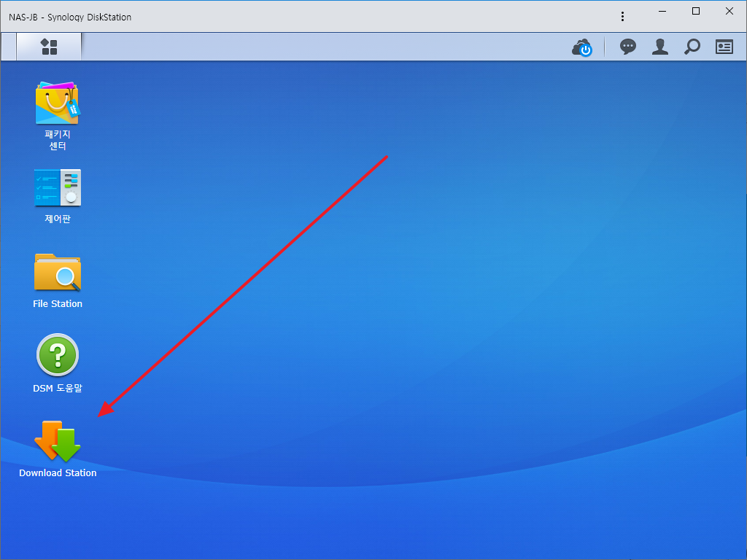Viewport: 747px width, 560px height.
Task: Click the '패키지 센터' label text
Action: pyautogui.click(x=58, y=140)
